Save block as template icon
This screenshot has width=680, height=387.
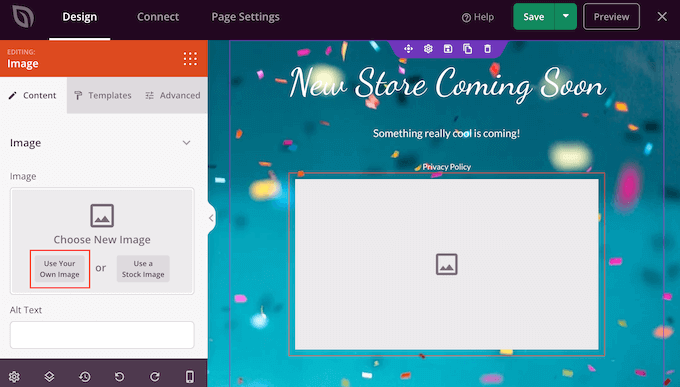tap(448, 49)
